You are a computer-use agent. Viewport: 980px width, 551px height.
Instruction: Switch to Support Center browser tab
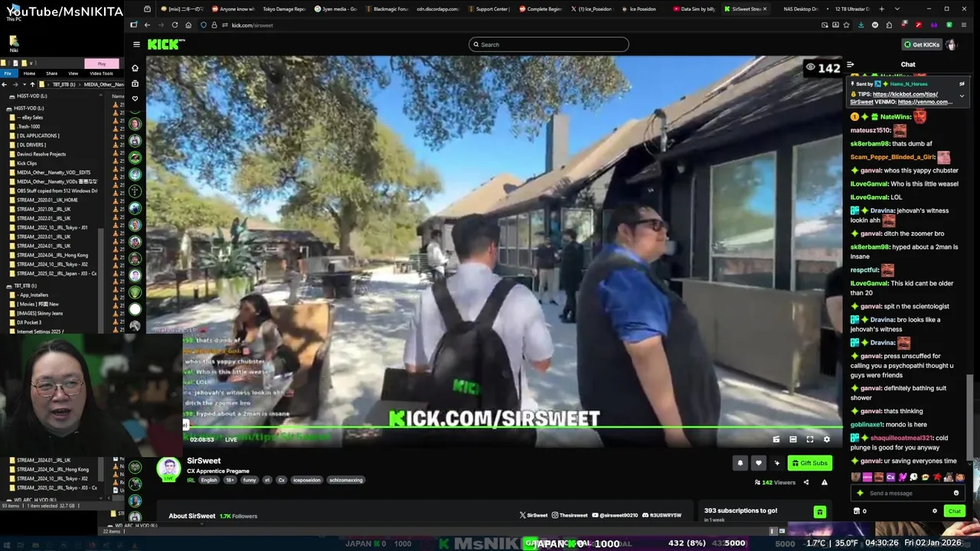click(488, 9)
